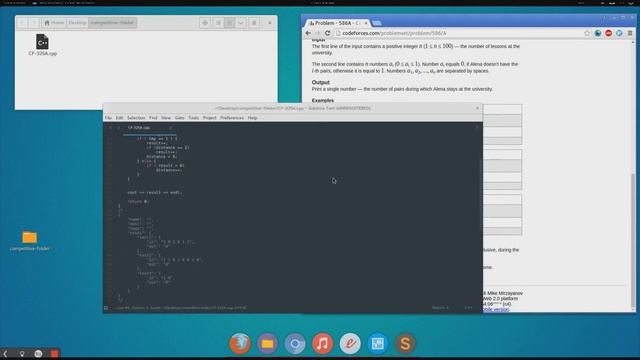This screenshot has height=360, width=640.
Task: Open Sublime Text File menu
Action: (108, 118)
